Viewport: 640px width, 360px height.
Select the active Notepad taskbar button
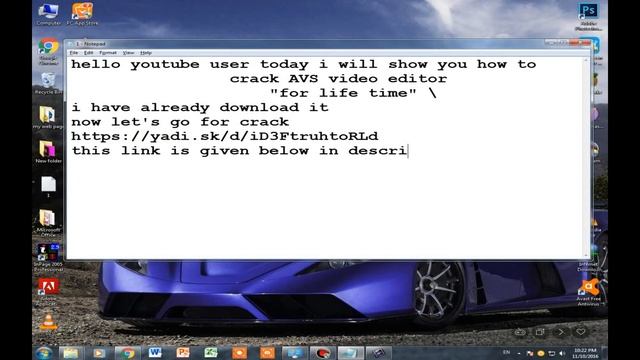coord(350,353)
